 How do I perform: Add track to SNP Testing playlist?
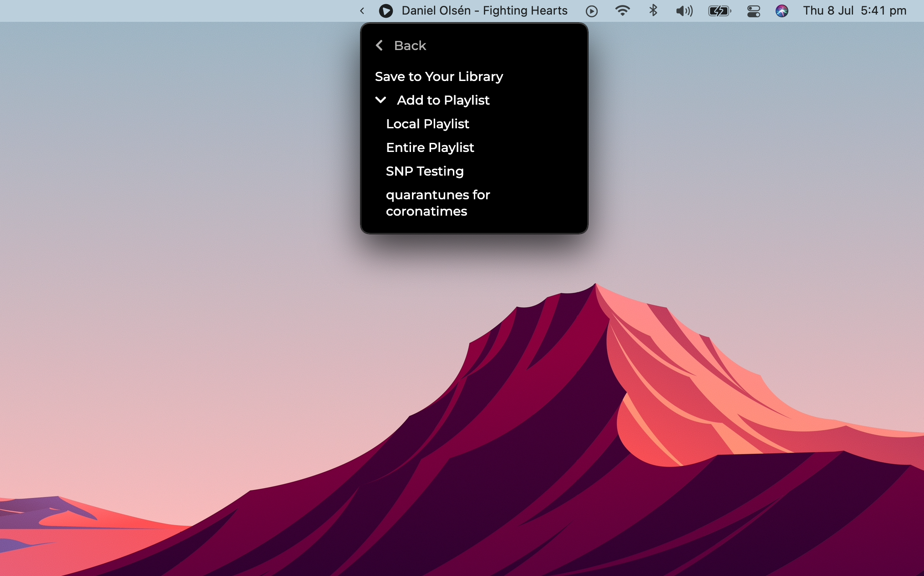424,171
